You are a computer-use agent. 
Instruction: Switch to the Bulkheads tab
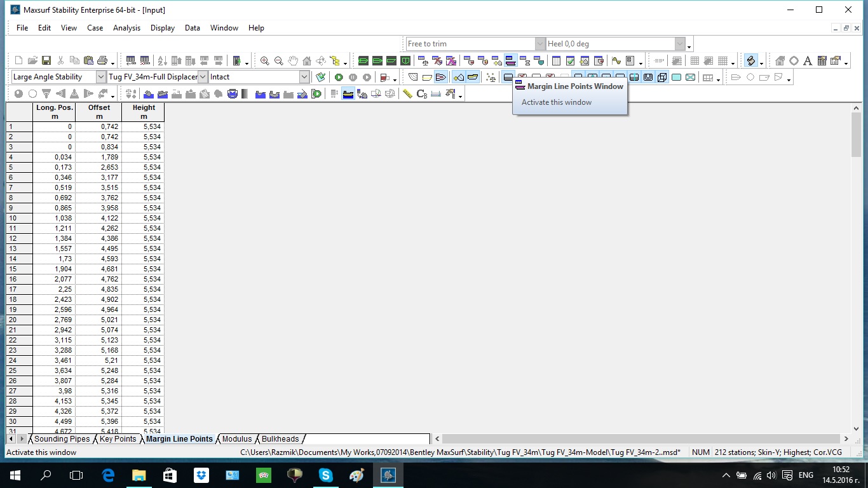[280, 439]
